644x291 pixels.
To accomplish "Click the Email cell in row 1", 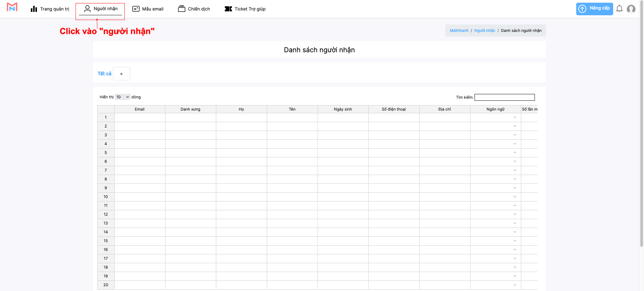I will (x=140, y=118).
